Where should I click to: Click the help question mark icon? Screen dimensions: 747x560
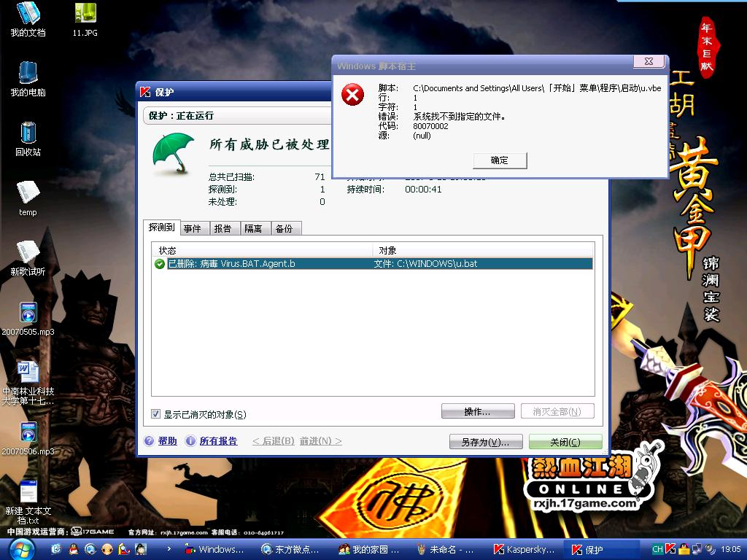click(x=149, y=441)
